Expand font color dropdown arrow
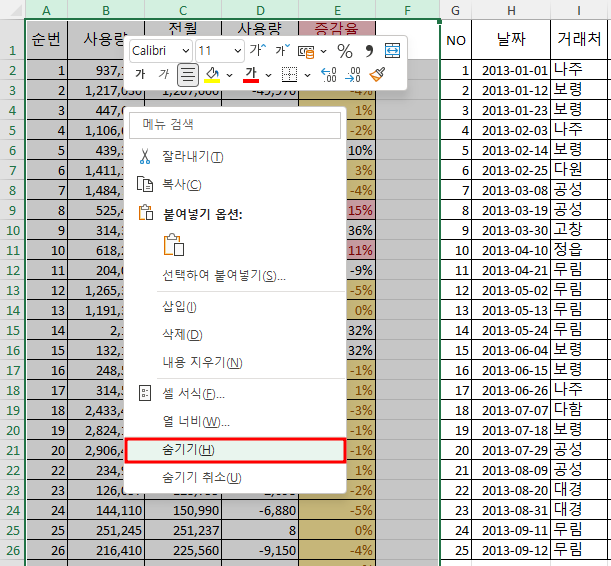The height and width of the screenshot is (566, 611). click(268, 75)
